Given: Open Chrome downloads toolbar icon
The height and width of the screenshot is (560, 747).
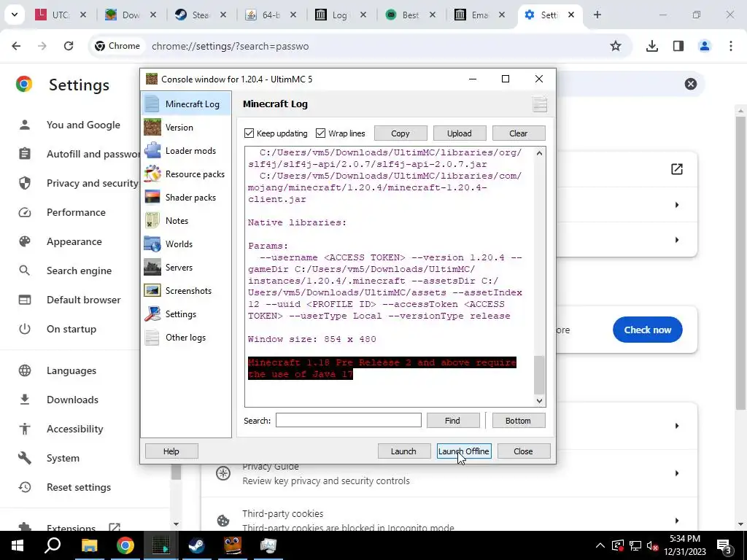Looking at the screenshot, I should tap(651, 46).
